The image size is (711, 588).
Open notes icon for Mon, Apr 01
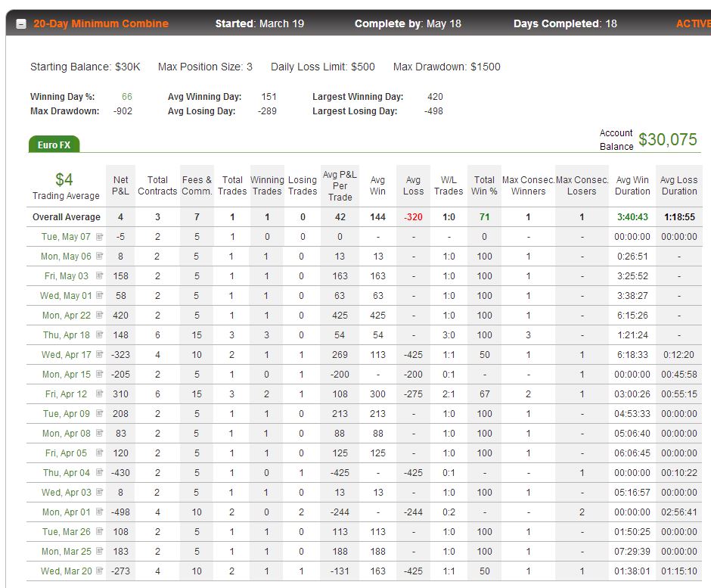(x=99, y=512)
